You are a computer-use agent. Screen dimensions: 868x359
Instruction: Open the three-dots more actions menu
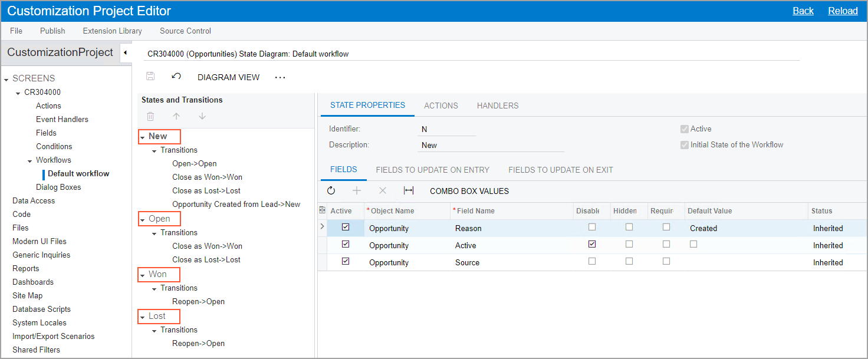coord(280,77)
